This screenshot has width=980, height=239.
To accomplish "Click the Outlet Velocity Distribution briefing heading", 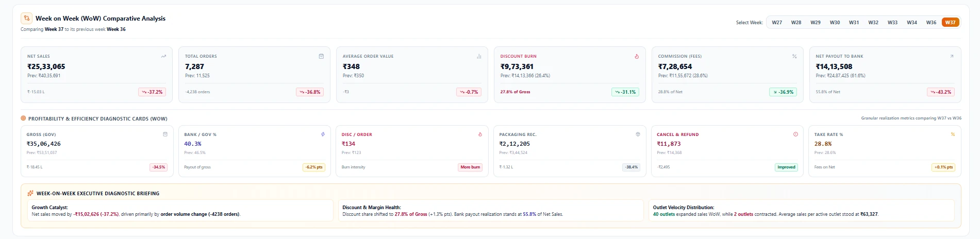I will click(684, 208).
